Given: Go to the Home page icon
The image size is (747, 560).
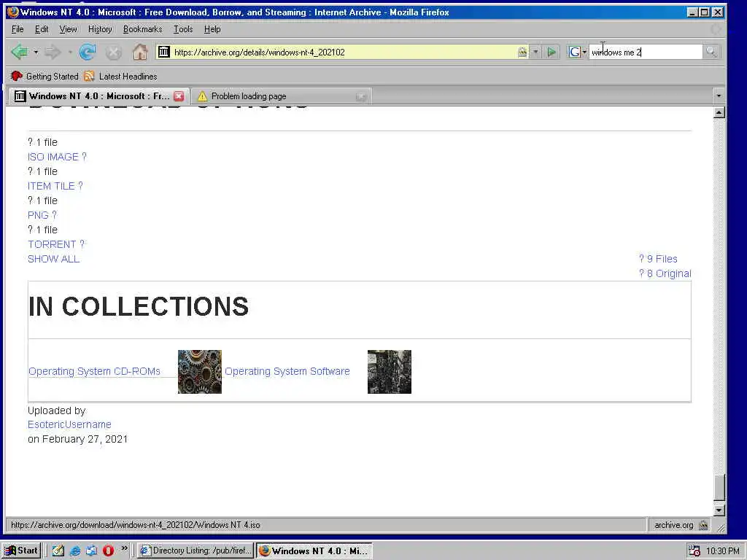Looking at the screenshot, I should pyautogui.click(x=140, y=52).
